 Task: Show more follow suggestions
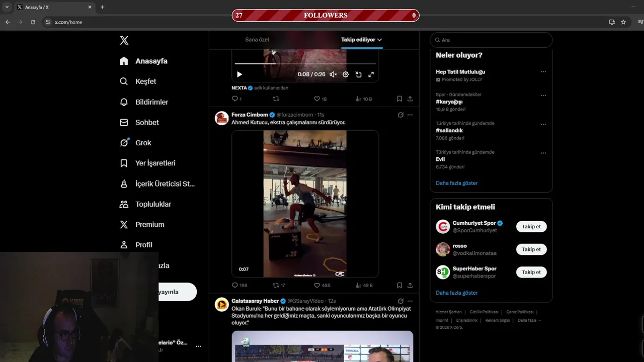point(457,293)
